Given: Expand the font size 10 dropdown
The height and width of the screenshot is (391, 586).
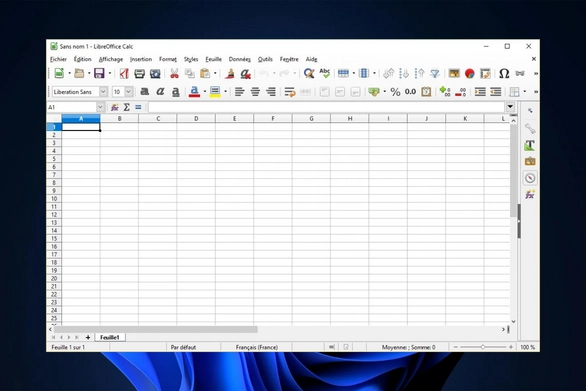Looking at the screenshot, I should (x=129, y=92).
